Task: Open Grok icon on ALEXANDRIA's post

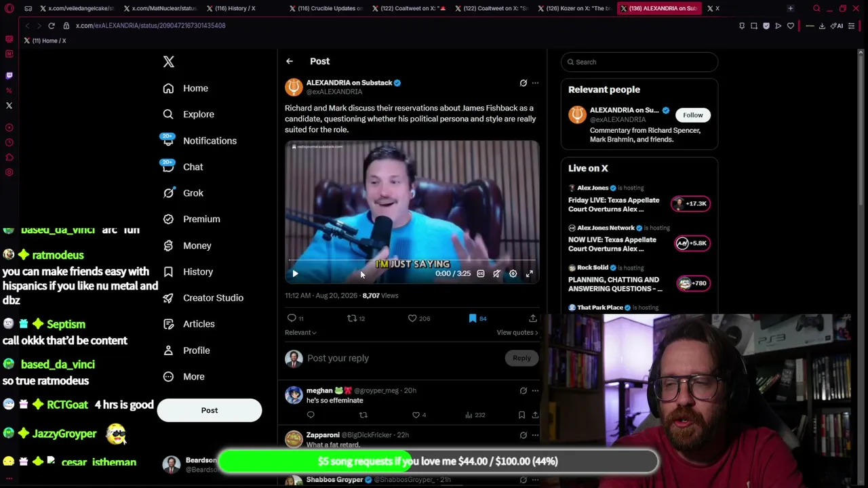Action: tap(523, 83)
